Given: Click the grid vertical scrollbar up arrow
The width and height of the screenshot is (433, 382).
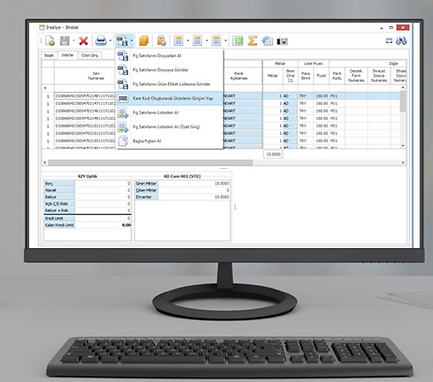Looking at the screenshot, I should pyautogui.click(x=403, y=88).
